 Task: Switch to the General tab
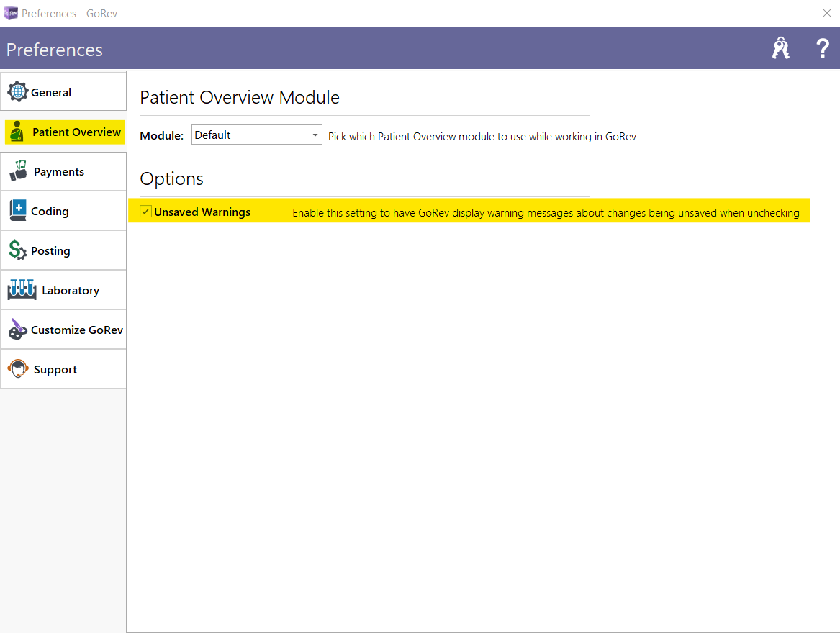63,92
